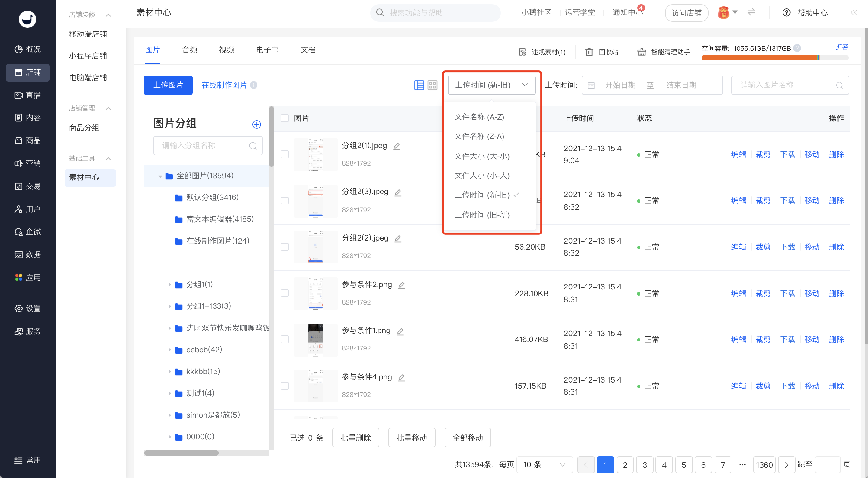Check the box for 分组2(3).jpeg
Screen dimensions: 868x478
pos(285,201)
